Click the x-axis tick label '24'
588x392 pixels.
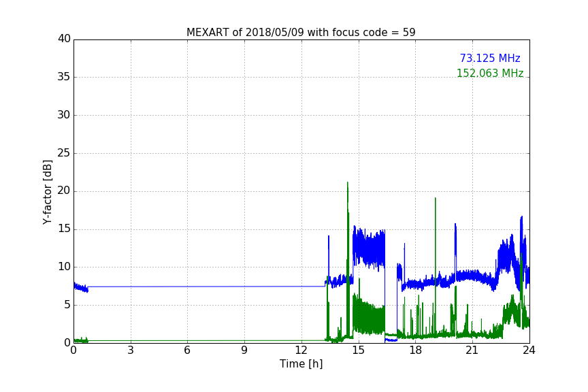click(x=529, y=350)
